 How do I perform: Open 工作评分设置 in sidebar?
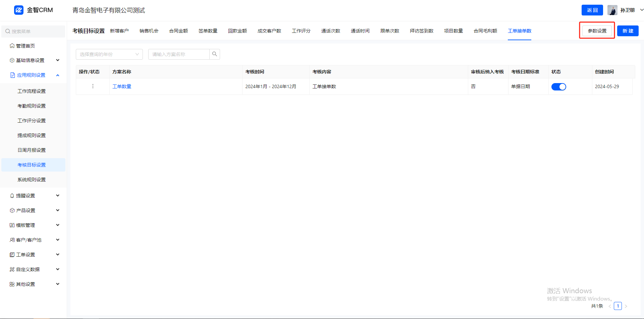(32, 121)
